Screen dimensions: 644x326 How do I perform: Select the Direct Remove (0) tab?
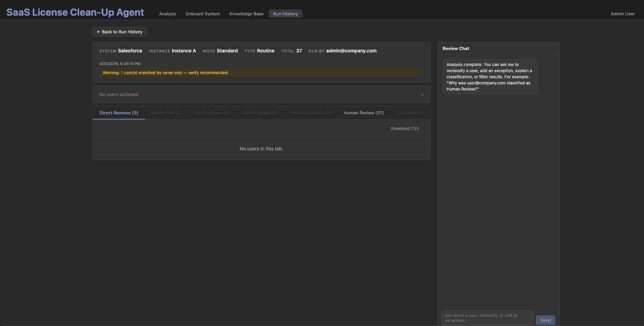pyautogui.click(x=119, y=113)
